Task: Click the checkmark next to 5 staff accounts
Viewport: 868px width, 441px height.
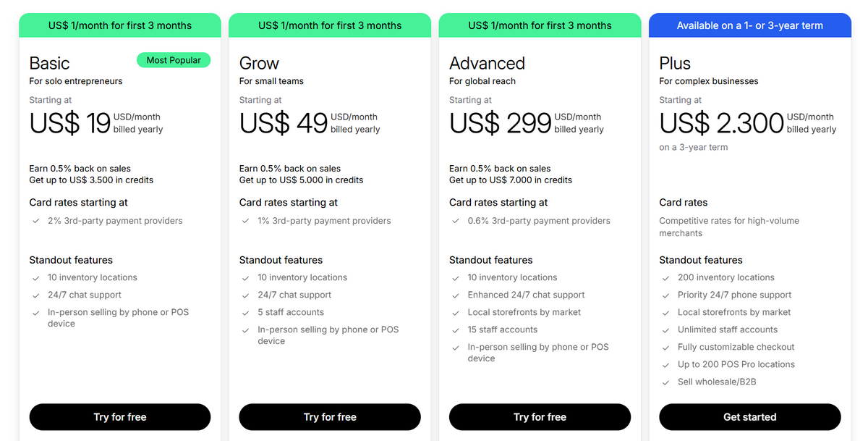Action: (x=245, y=312)
